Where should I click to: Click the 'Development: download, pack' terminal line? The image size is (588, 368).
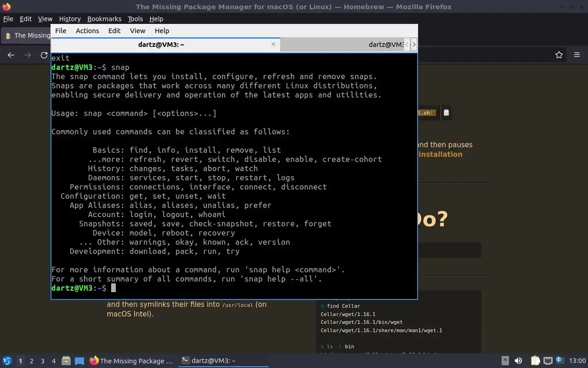[x=154, y=251]
